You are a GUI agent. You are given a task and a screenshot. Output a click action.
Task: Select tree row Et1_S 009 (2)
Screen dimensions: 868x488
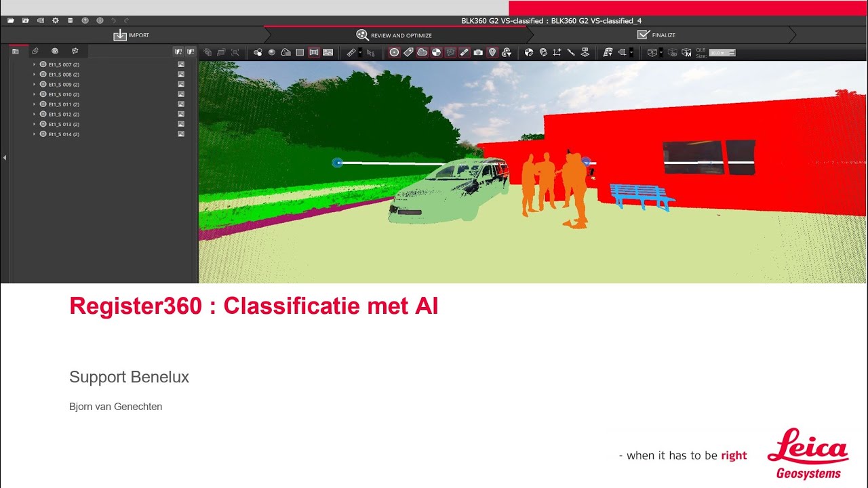click(64, 85)
